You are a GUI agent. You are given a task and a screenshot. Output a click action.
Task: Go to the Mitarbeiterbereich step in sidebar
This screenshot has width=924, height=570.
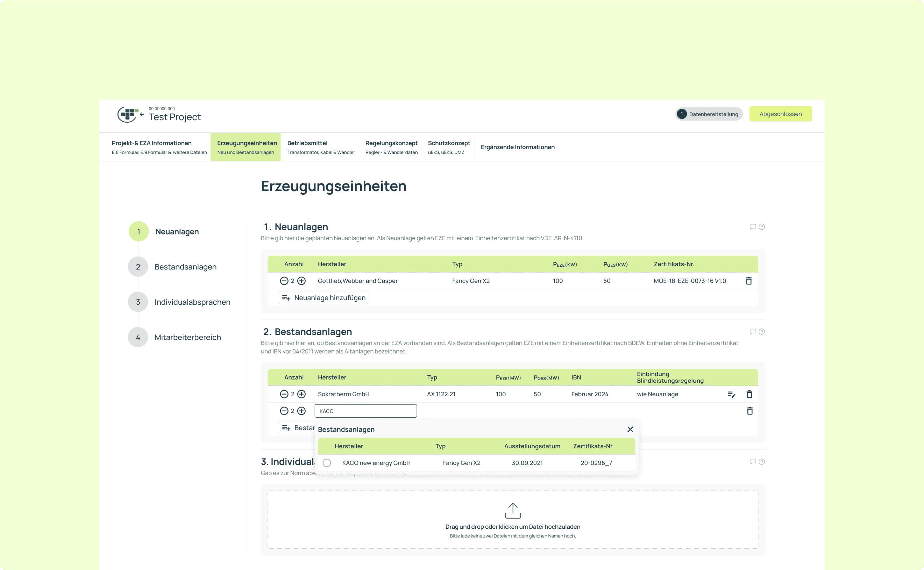pos(187,337)
